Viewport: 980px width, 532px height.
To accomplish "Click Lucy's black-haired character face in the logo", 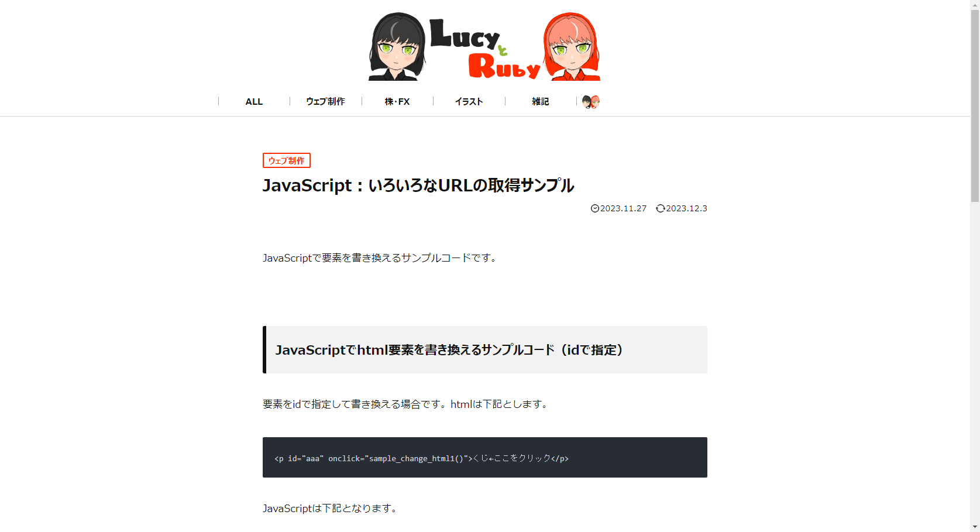I will (397, 47).
